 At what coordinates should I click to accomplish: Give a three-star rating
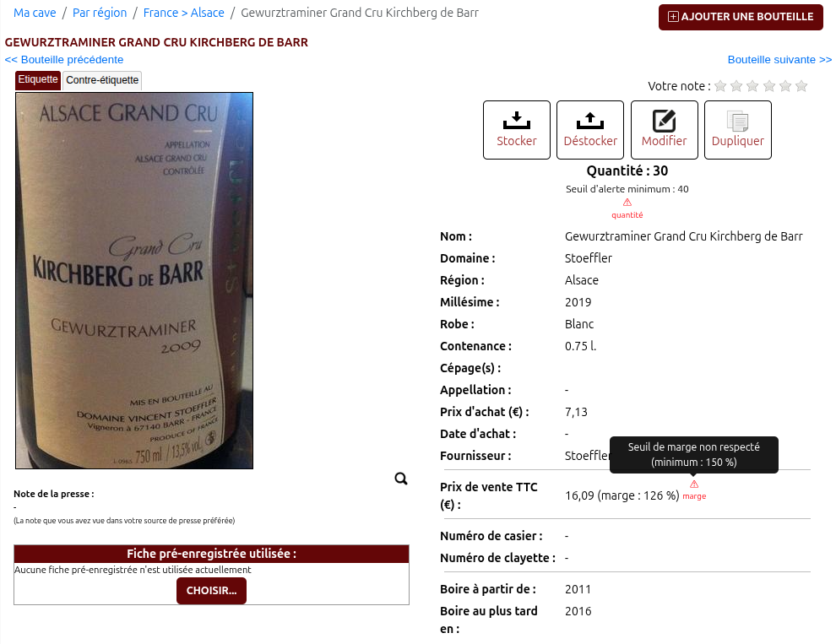pyautogui.click(x=752, y=86)
